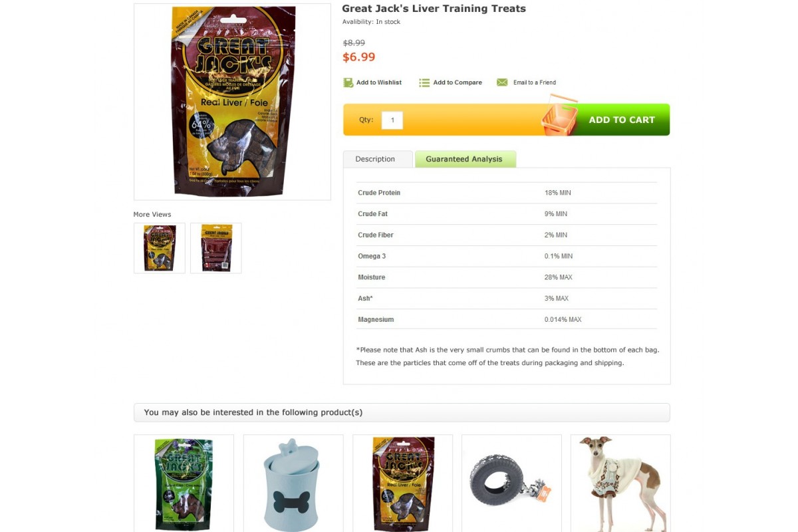Open the Guaranteed Analysis tab
Screen dimensions: 798x532
tap(465, 159)
